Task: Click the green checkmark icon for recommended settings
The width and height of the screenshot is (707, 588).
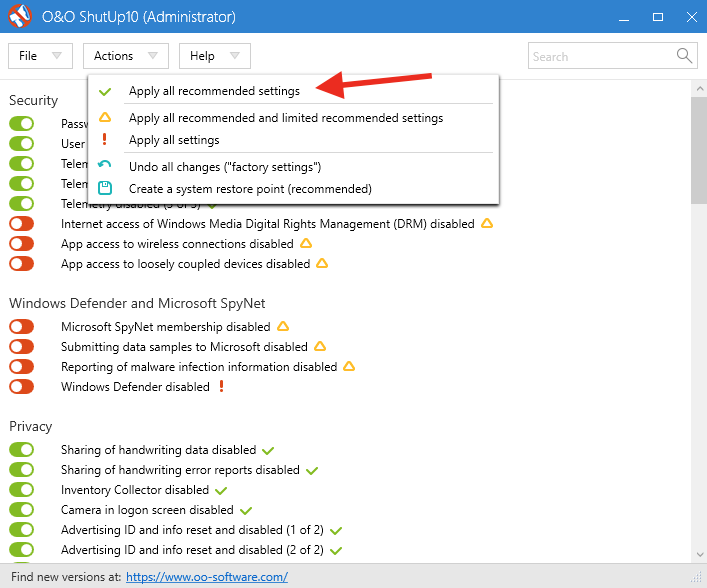Action: tap(105, 91)
